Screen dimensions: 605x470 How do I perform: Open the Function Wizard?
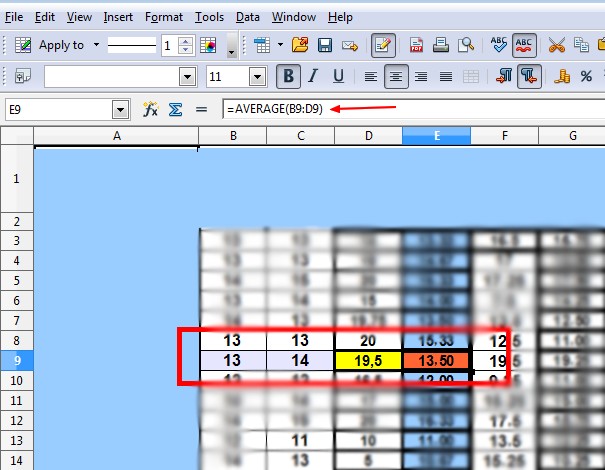pos(151,109)
